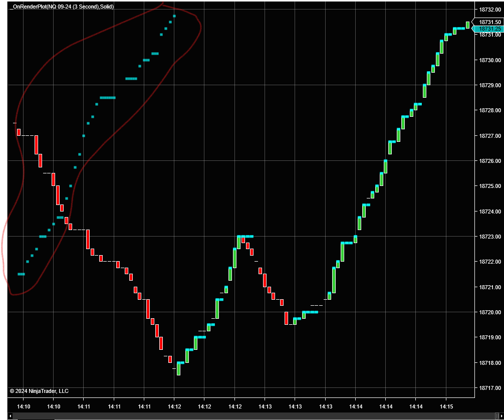Select the topmost cyan dash at the chart high

coord(173,16)
